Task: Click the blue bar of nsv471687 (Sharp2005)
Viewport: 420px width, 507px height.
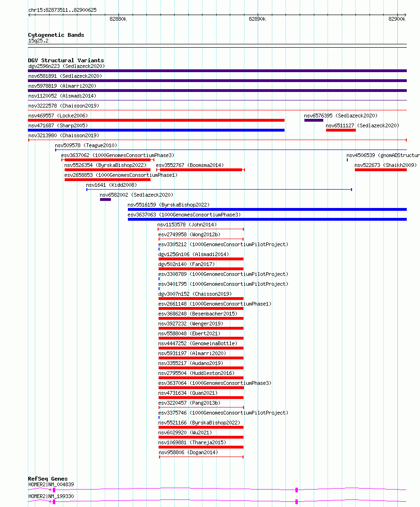Action: 156,130
